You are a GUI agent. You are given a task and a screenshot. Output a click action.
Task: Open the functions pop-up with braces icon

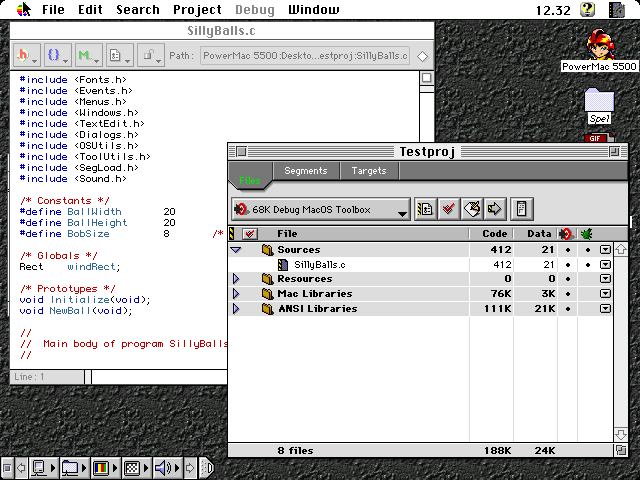(57, 55)
